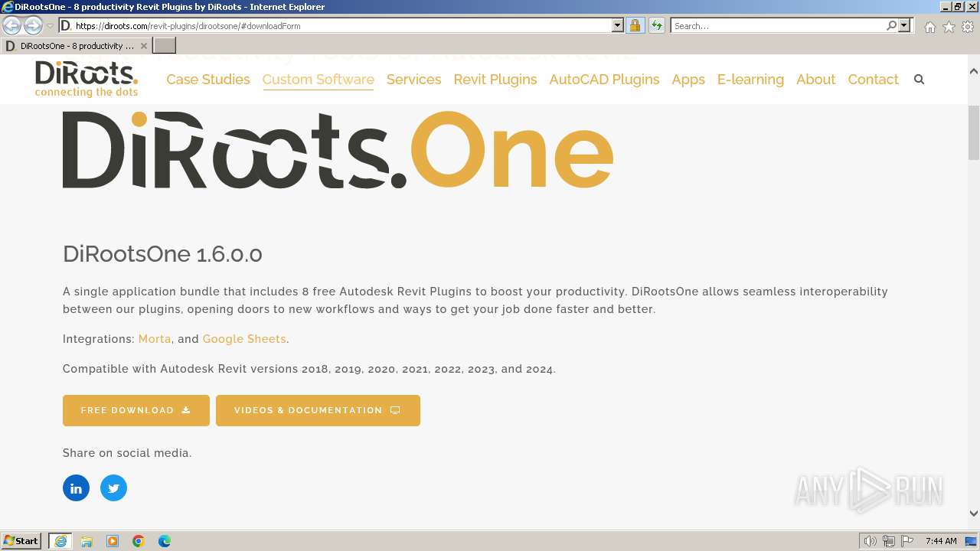The height and width of the screenshot is (551, 980).
Task: Open the Tools gear icon
Action: pyautogui.click(x=968, y=27)
